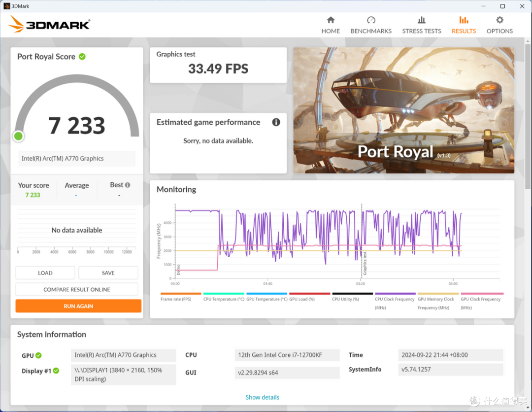This screenshot has height=412, width=532.
Task: Click green validation check beside Port Royal Score
Action: 82,57
